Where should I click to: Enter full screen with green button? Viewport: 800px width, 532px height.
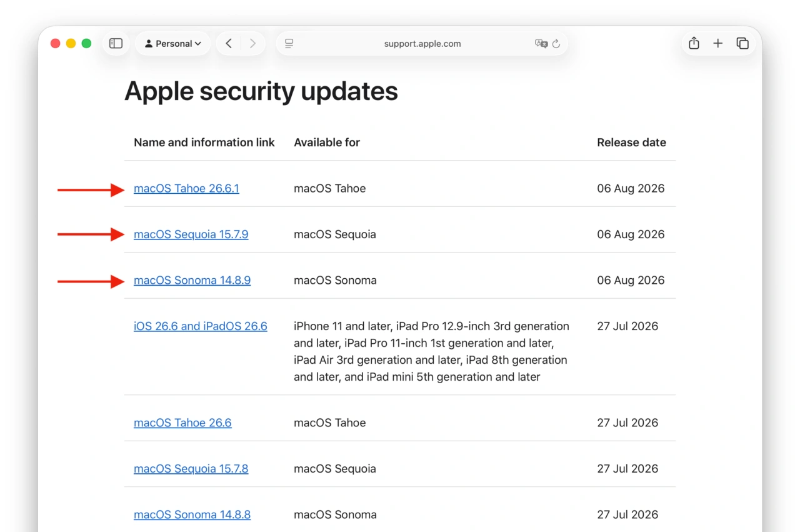coord(86,44)
